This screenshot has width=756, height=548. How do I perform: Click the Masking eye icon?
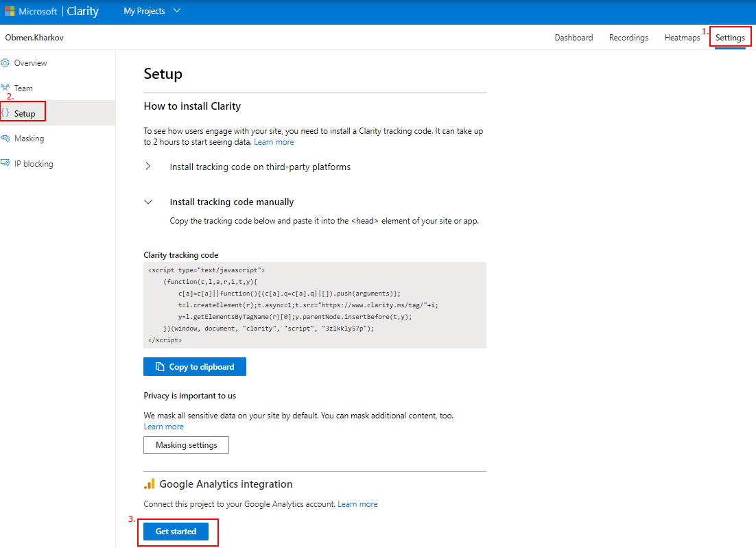pyautogui.click(x=5, y=139)
